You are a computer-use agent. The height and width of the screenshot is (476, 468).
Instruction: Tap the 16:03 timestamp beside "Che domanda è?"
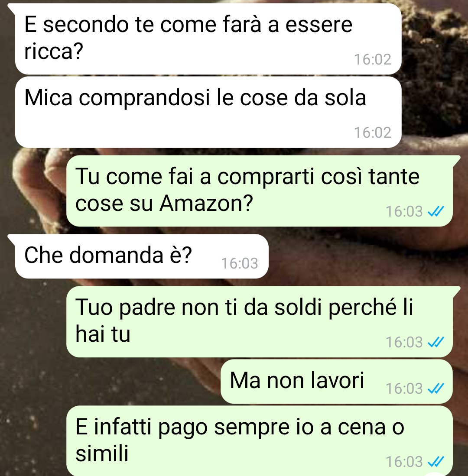pyautogui.click(x=239, y=263)
